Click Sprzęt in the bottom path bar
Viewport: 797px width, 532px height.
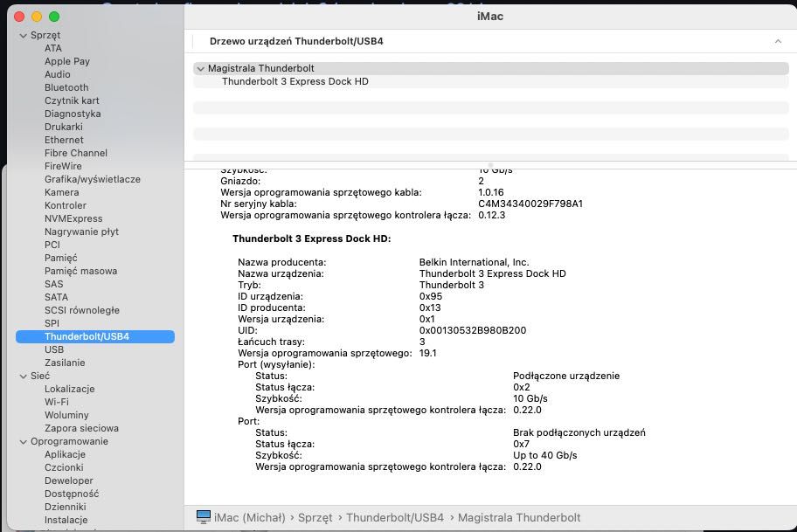pyautogui.click(x=315, y=518)
